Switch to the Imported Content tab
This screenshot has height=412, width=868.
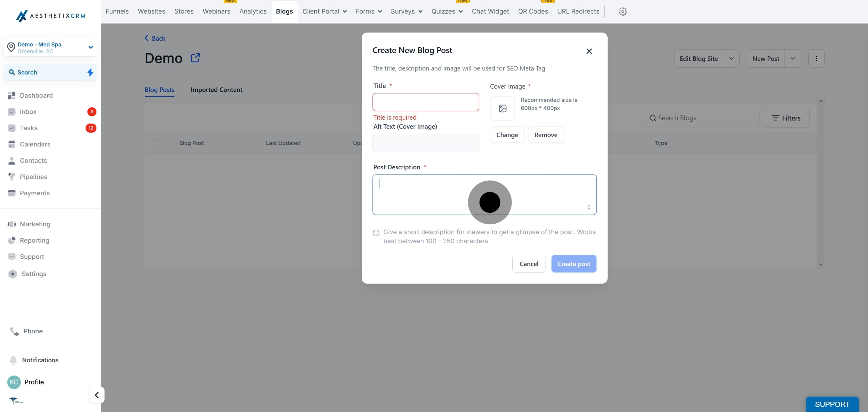(x=216, y=90)
